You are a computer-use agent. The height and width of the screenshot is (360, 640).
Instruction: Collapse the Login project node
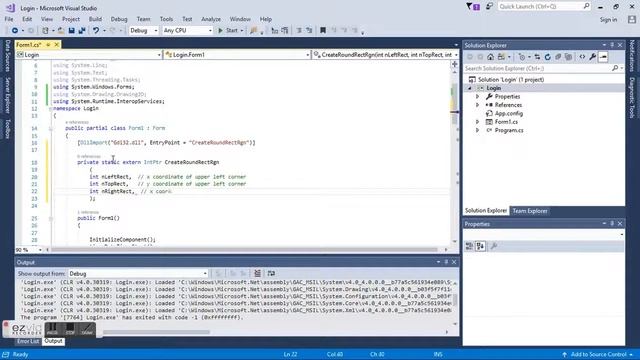tap(469, 88)
